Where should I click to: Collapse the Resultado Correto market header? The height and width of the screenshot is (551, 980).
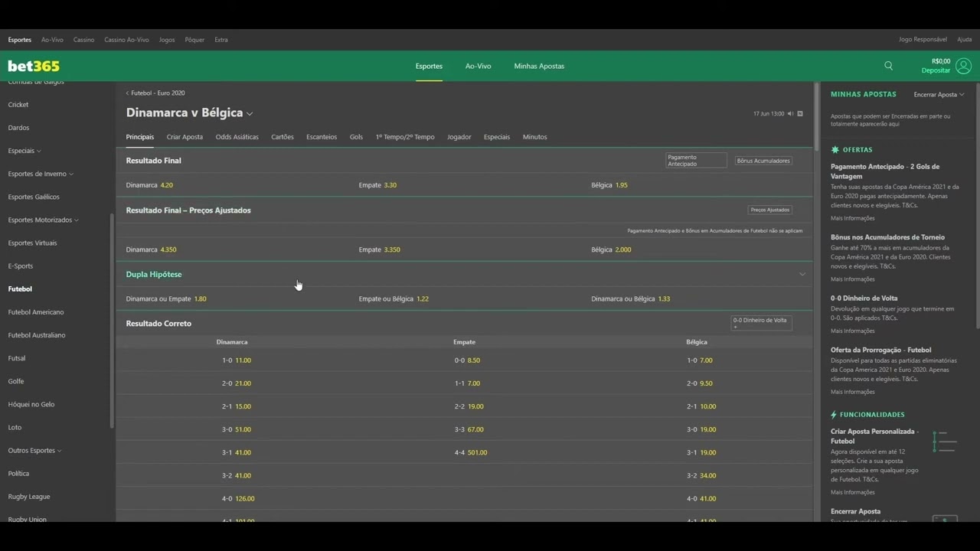(464, 324)
